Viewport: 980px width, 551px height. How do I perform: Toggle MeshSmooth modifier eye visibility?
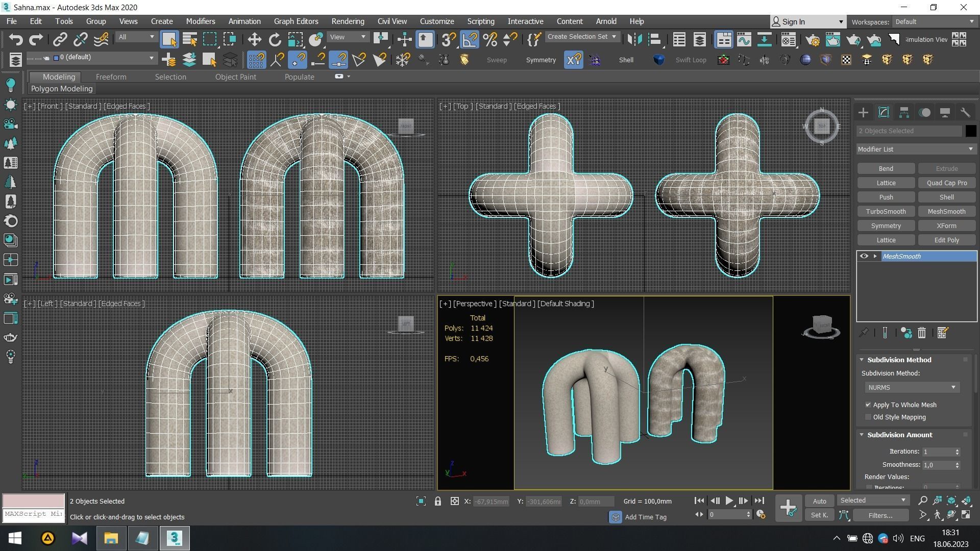click(x=864, y=256)
